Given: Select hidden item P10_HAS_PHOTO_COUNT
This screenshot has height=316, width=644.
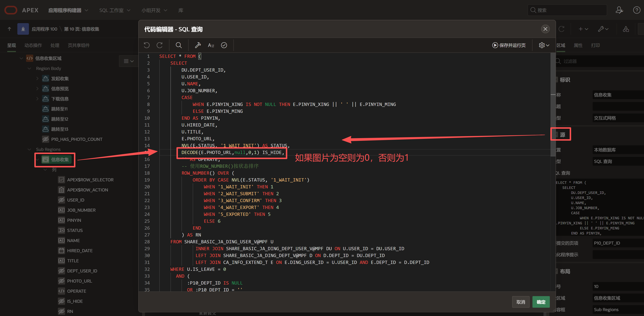Looking at the screenshot, I should pos(76,139).
